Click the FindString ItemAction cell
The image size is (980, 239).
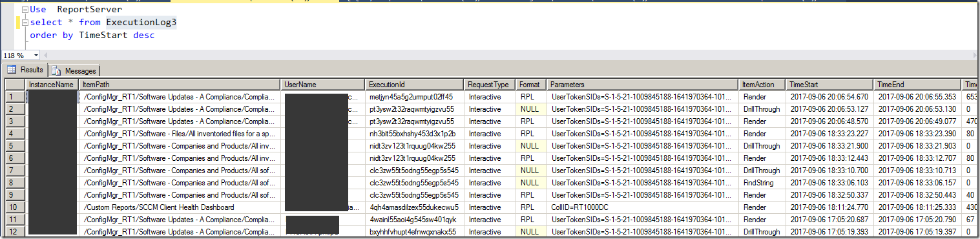click(762, 183)
